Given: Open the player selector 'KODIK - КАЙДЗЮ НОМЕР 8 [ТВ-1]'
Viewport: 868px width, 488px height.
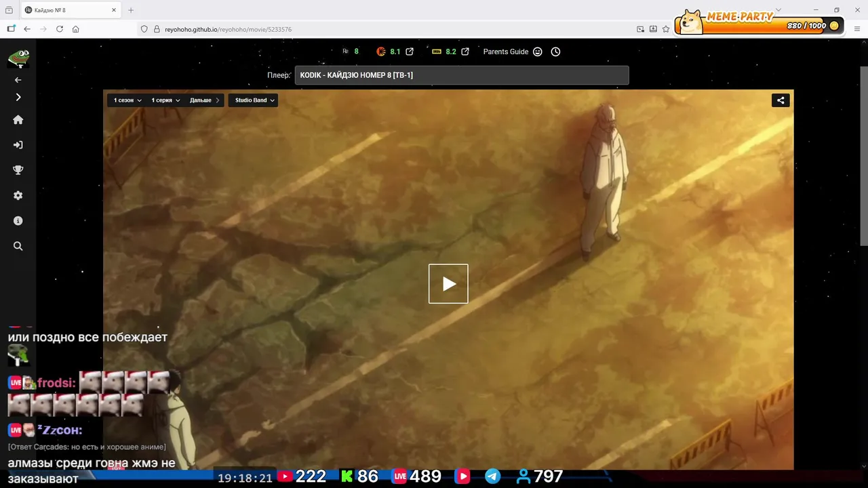Looking at the screenshot, I should pos(462,75).
